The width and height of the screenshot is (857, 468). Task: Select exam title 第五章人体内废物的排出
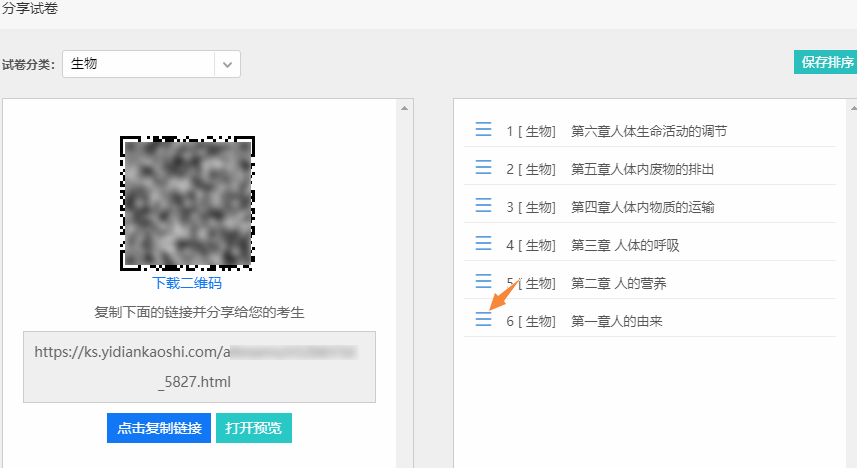click(642, 169)
